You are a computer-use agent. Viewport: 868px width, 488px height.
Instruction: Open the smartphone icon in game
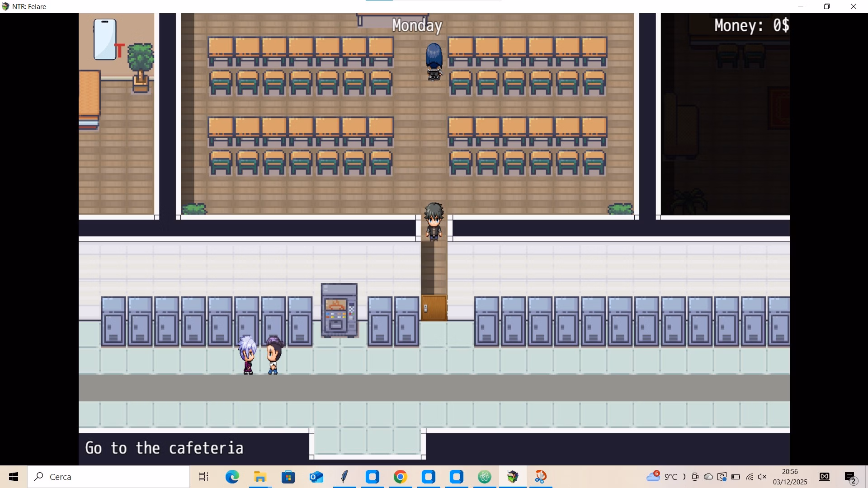point(105,40)
